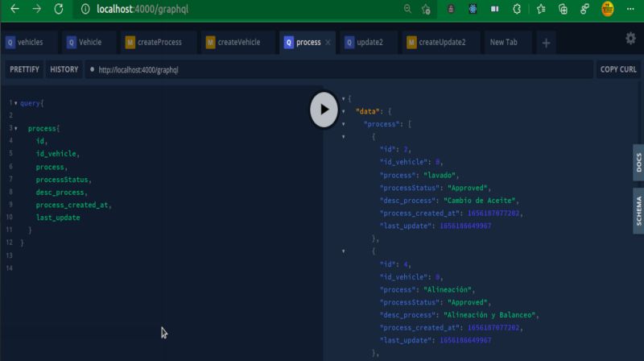Viewport: 644px width, 361px height.
Task: Click the PRETTIFY button
Action: (24, 69)
